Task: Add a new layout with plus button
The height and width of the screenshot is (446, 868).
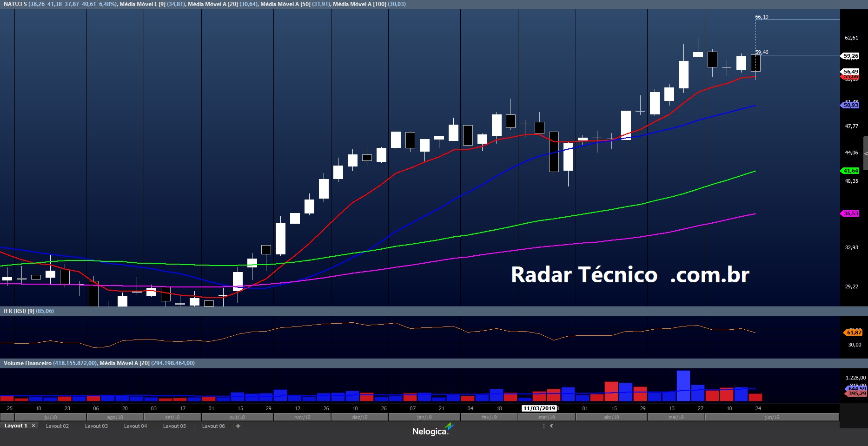Action: coord(238,426)
